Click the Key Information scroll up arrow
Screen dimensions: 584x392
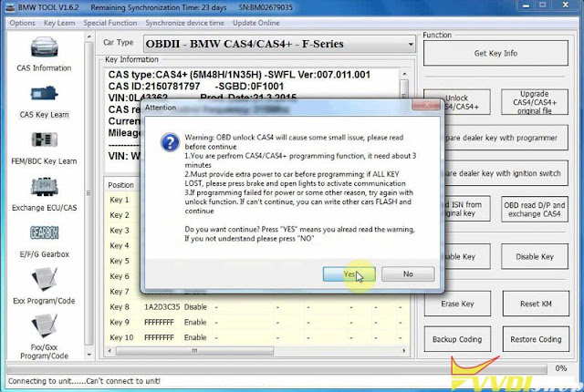[404, 74]
